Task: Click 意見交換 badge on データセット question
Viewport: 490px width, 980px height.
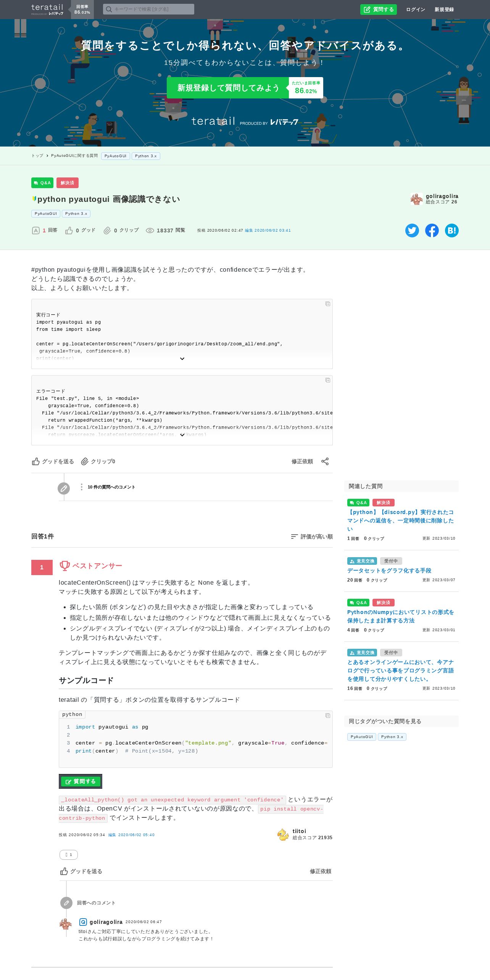Action: coord(362,561)
